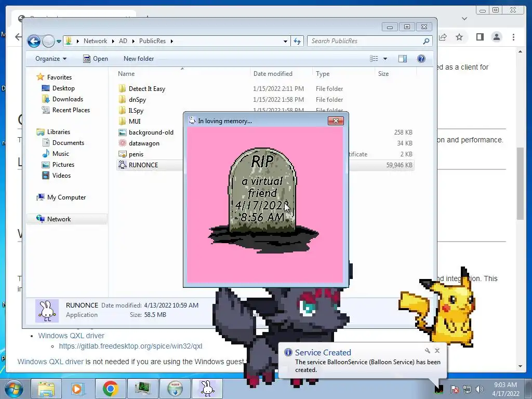Open Chrome three-dot menu
532x399 pixels.
coord(513,37)
